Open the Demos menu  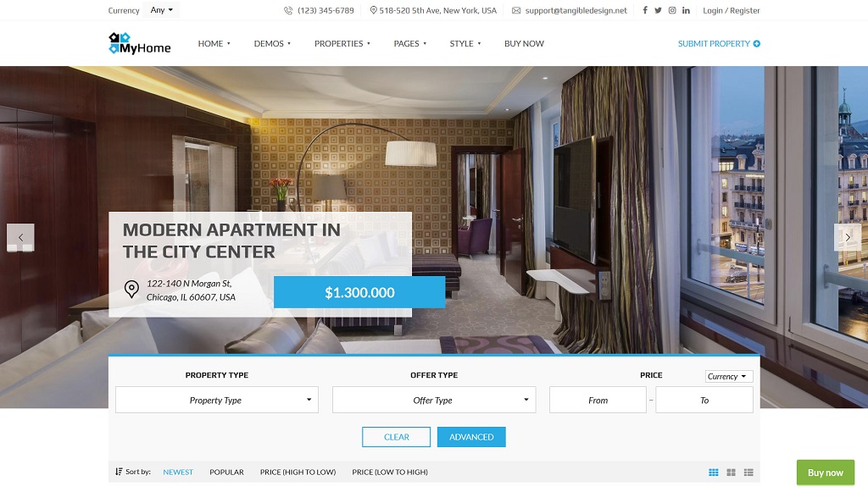[272, 43]
